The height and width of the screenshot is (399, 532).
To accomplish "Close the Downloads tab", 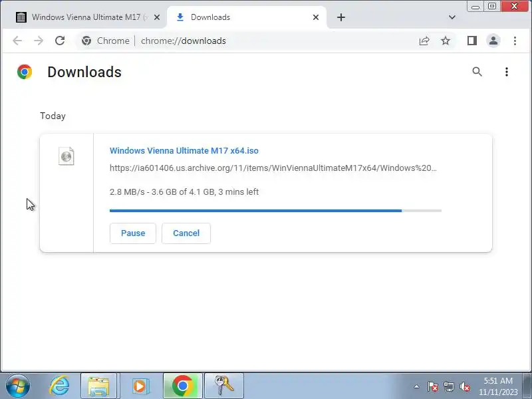I will tap(315, 17).
